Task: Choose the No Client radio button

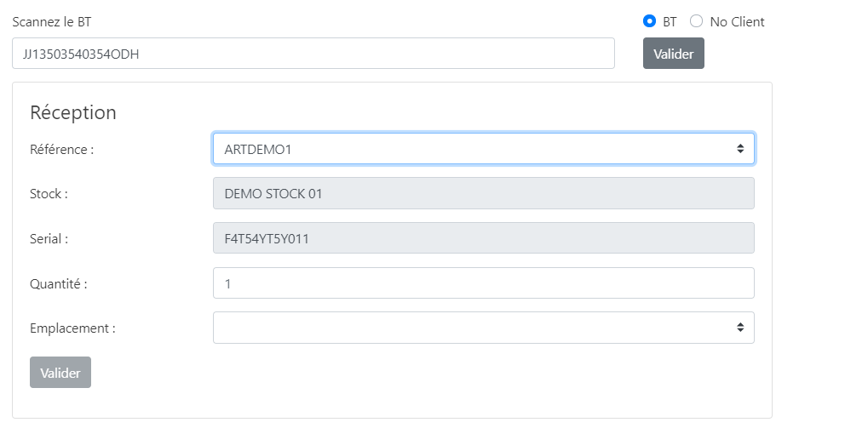Action: click(696, 21)
